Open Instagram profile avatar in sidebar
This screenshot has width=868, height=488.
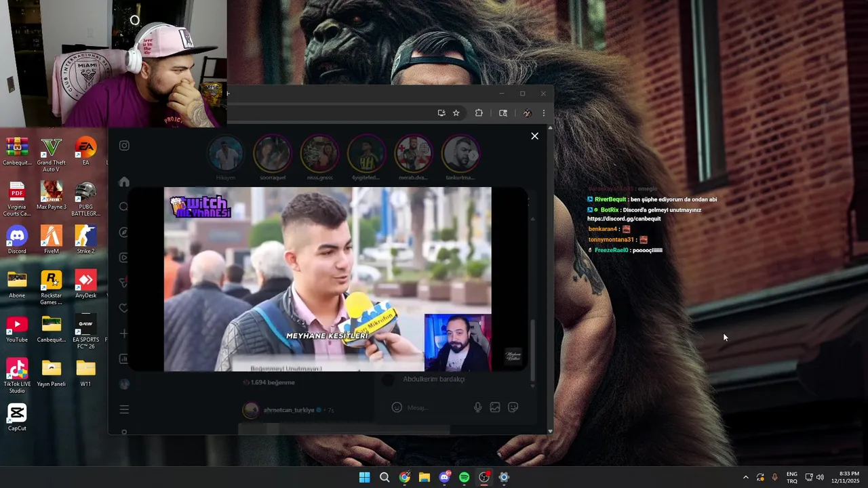click(124, 384)
